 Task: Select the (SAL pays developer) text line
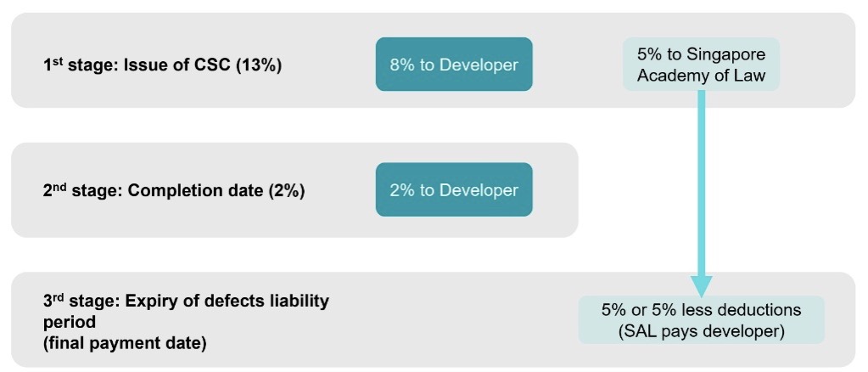click(x=702, y=331)
